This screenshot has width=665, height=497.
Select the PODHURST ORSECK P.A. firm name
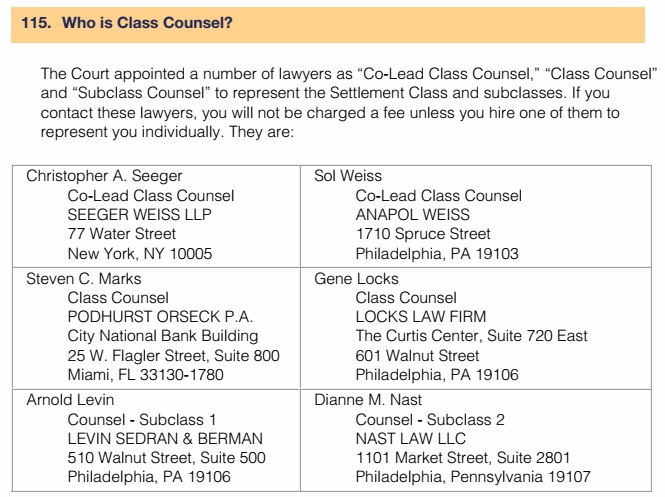160,317
